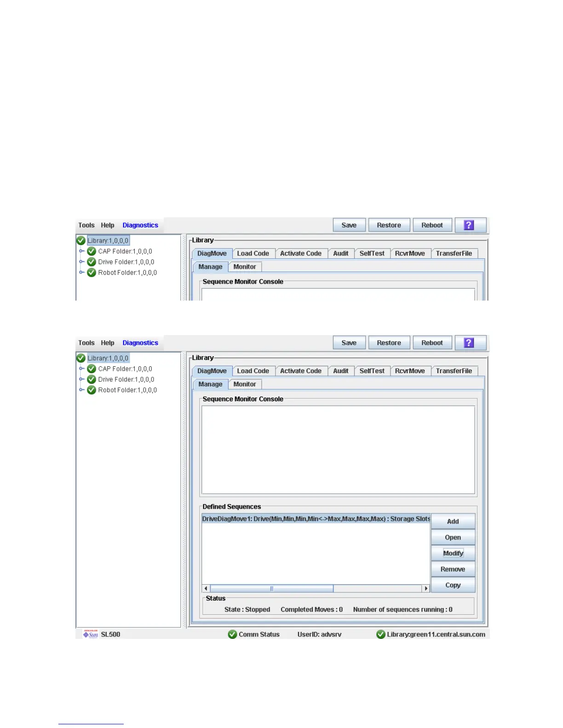Click Add to create a defined sequence
The image size is (563, 728).
click(x=453, y=522)
